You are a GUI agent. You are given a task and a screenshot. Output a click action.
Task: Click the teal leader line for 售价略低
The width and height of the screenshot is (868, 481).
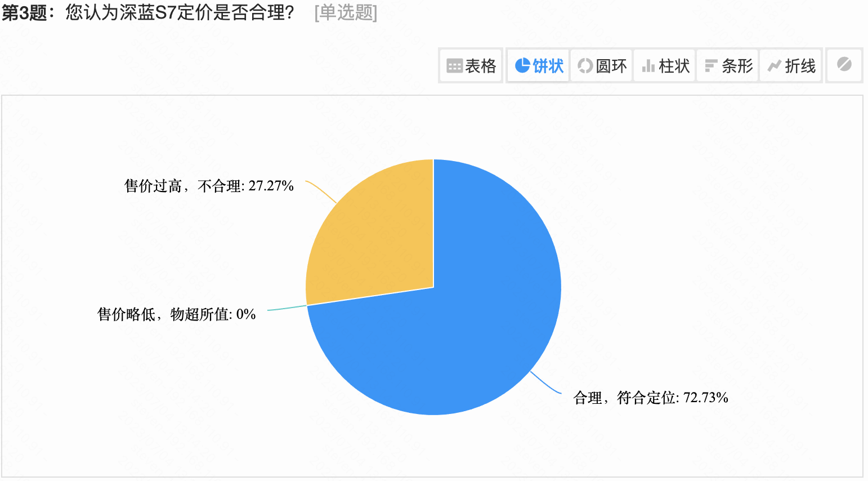point(287,308)
